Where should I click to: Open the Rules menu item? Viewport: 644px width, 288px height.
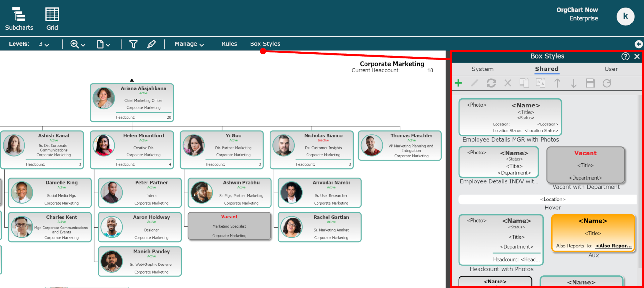tap(229, 44)
